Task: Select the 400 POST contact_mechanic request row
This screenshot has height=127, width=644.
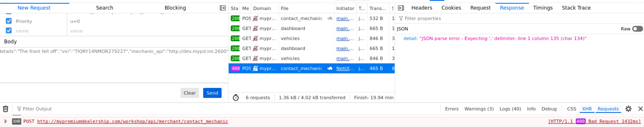Action: tap(312, 68)
